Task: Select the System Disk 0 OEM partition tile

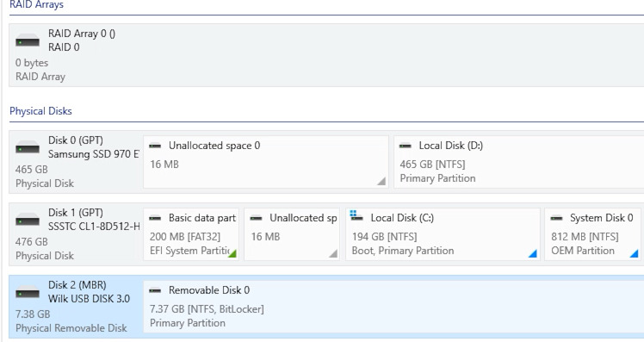Action: click(x=592, y=234)
